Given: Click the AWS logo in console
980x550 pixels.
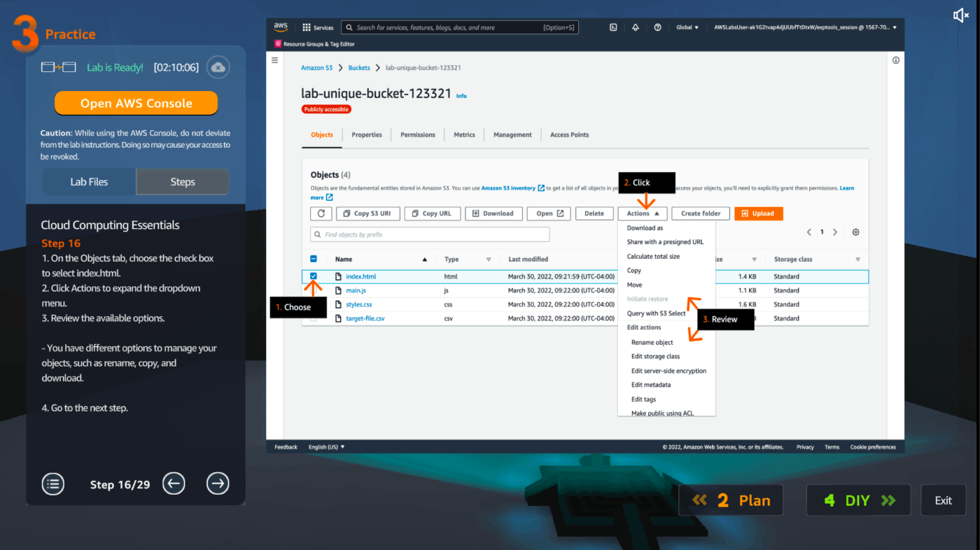Looking at the screenshot, I should [x=281, y=27].
